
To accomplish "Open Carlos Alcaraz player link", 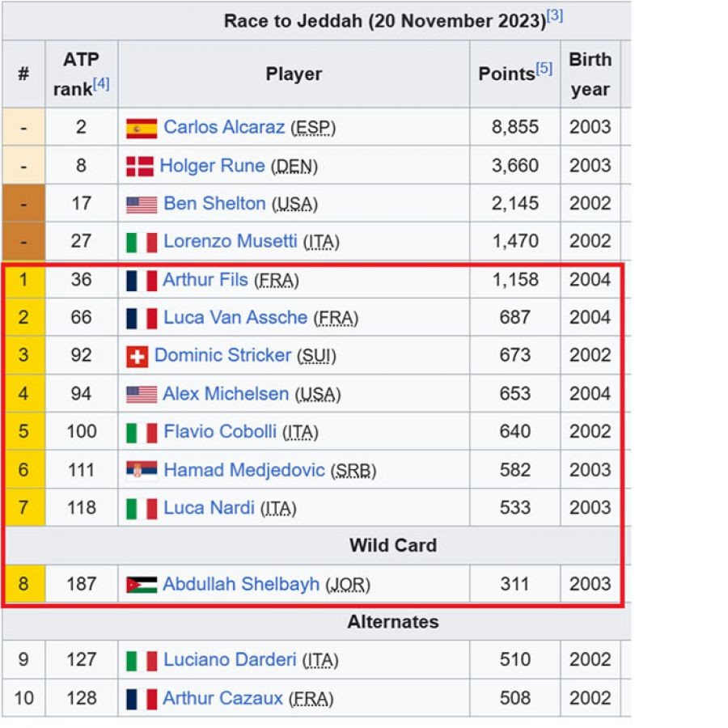I will tap(224, 127).
